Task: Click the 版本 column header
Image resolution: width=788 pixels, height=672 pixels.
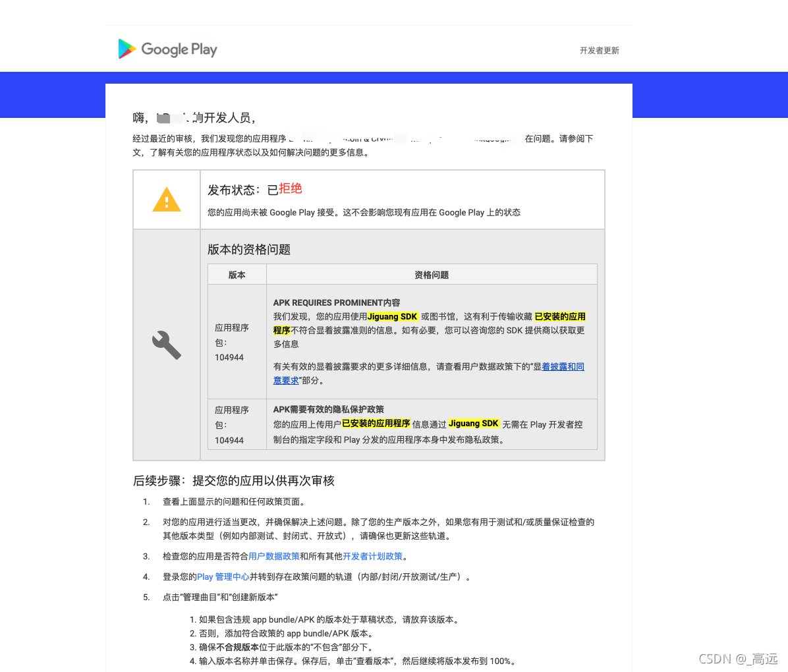Action: click(237, 275)
